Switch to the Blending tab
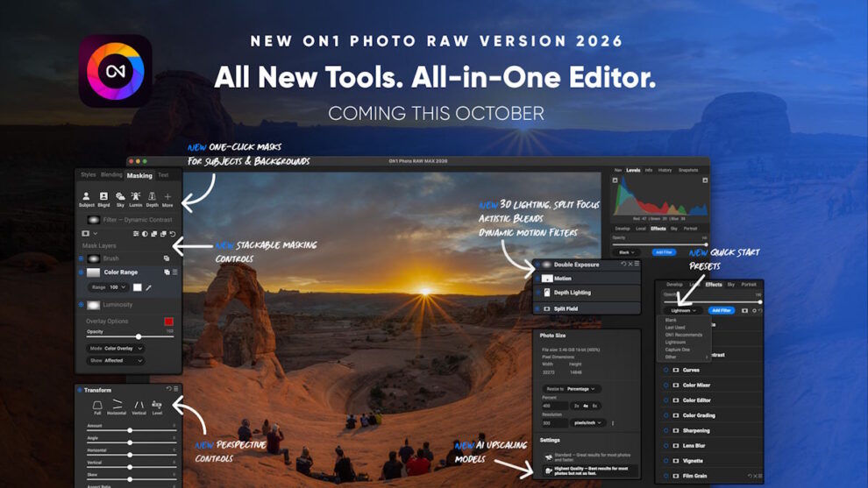The width and height of the screenshot is (868, 488). [x=111, y=175]
